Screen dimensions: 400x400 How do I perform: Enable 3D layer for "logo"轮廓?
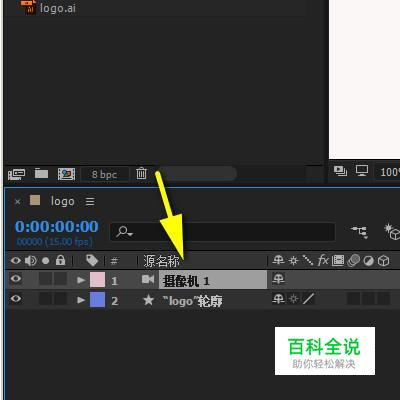coord(383,299)
